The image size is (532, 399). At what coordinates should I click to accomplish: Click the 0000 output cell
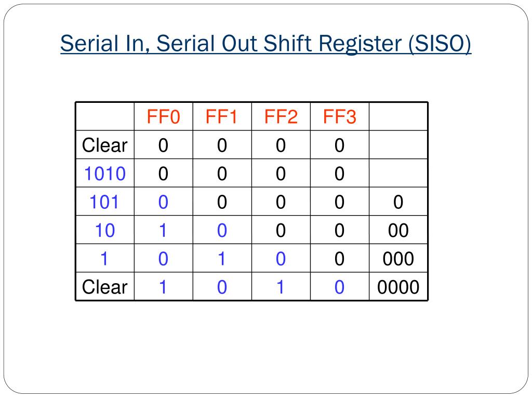pyautogui.click(x=398, y=287)
